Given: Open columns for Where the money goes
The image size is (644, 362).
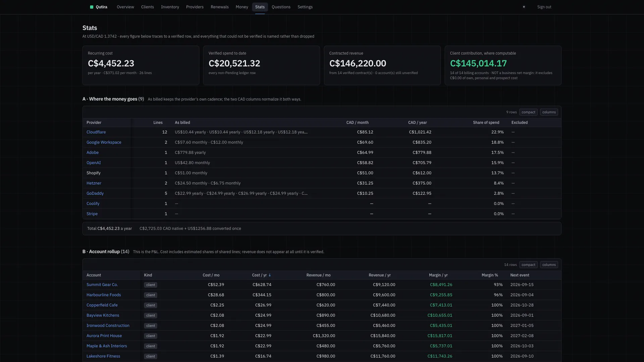Looking at the screenshot, I should coord(549,112).
